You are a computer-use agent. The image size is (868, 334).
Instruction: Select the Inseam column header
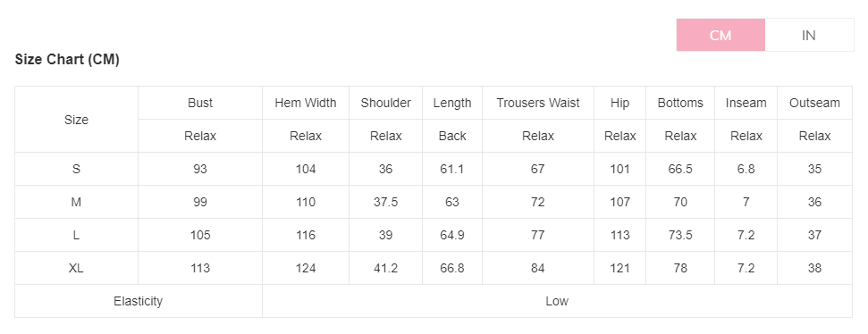pyautogui.click(x=746, y=103)
